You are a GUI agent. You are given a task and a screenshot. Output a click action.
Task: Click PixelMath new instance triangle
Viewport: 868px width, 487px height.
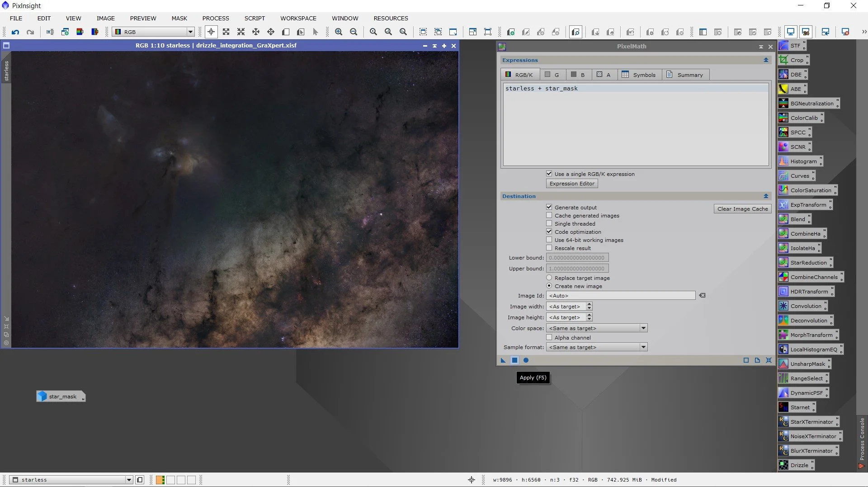point(503,360)
